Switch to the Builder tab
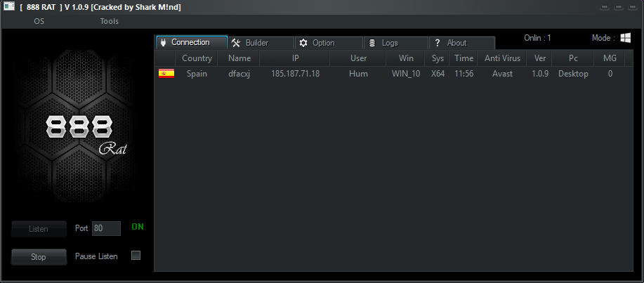This screenshot has height=283, width=644. pos(261,43)
